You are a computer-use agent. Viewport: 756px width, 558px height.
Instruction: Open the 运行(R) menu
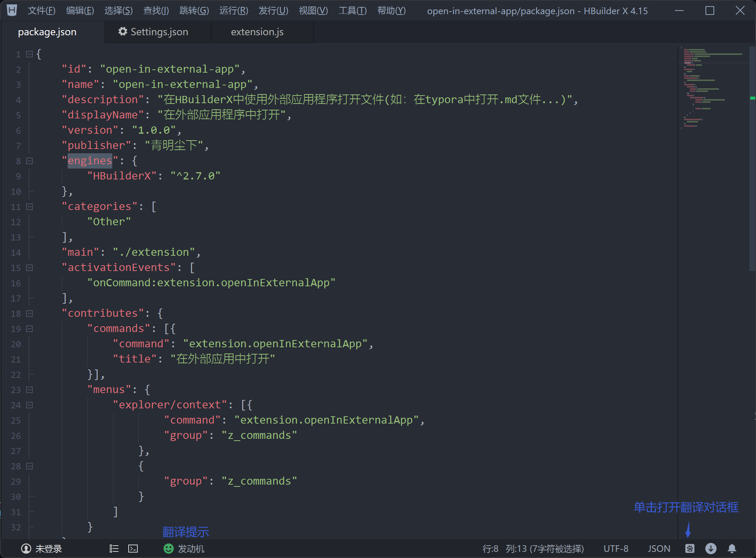click(234, 11)
